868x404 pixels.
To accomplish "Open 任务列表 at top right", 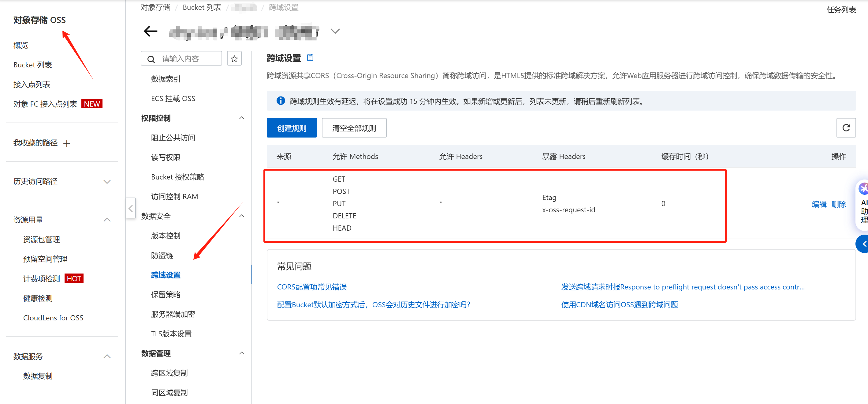I will point(841,10).
